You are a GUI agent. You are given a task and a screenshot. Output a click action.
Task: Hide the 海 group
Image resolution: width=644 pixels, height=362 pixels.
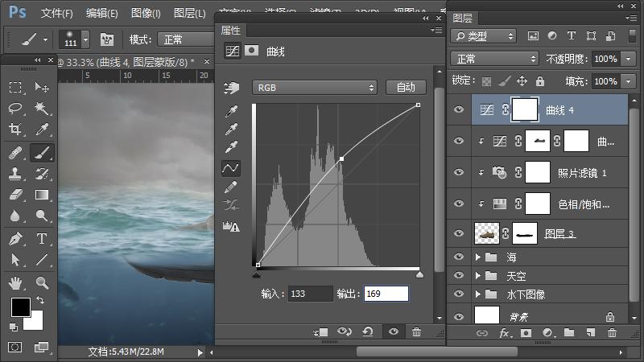click(459, 257)
